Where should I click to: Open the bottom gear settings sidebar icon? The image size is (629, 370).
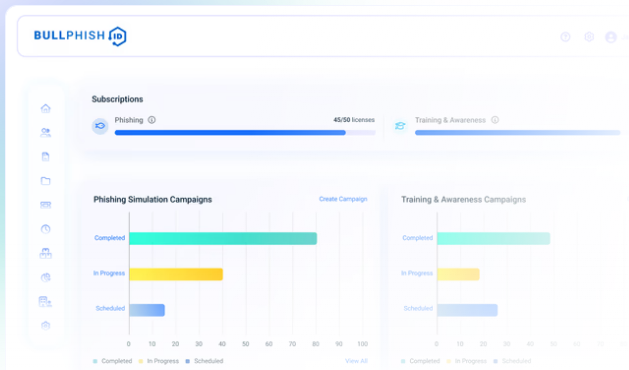(46, 325)
